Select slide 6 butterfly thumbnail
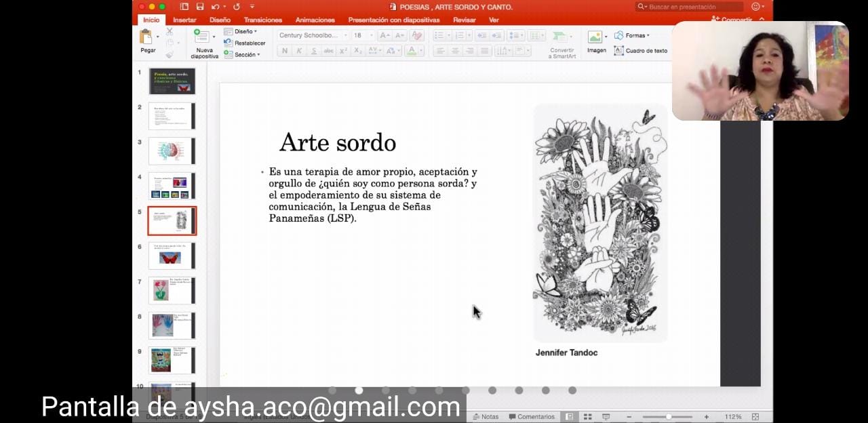 pos(172,256)
